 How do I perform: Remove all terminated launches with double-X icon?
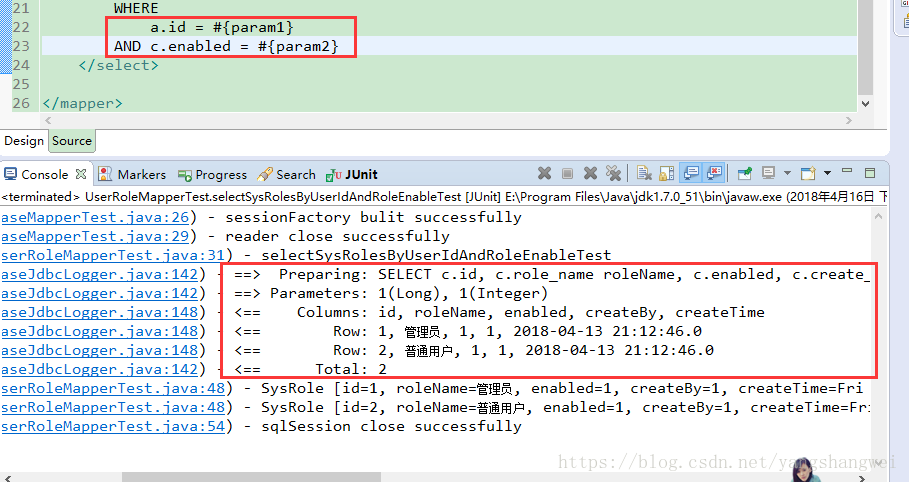click(614, 174)
